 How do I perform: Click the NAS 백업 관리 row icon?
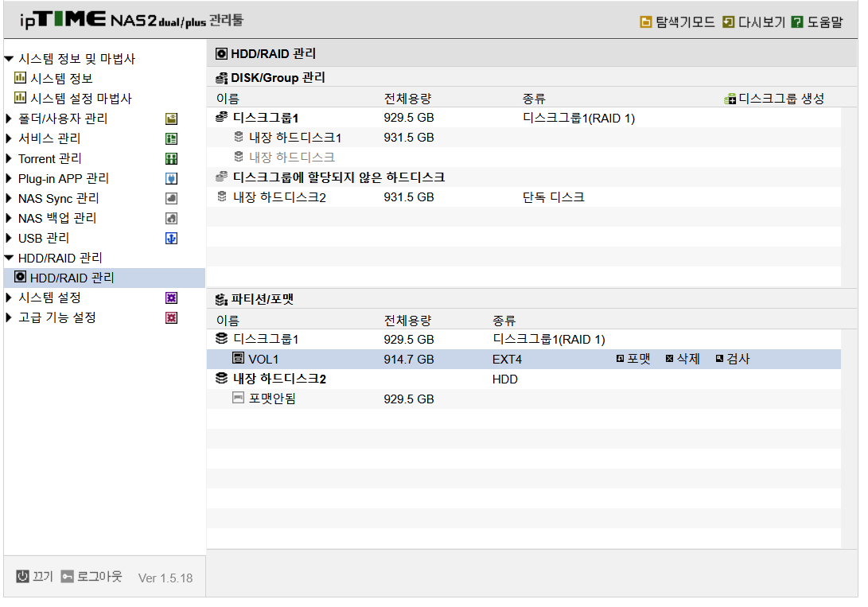click(x=172, y=219)
